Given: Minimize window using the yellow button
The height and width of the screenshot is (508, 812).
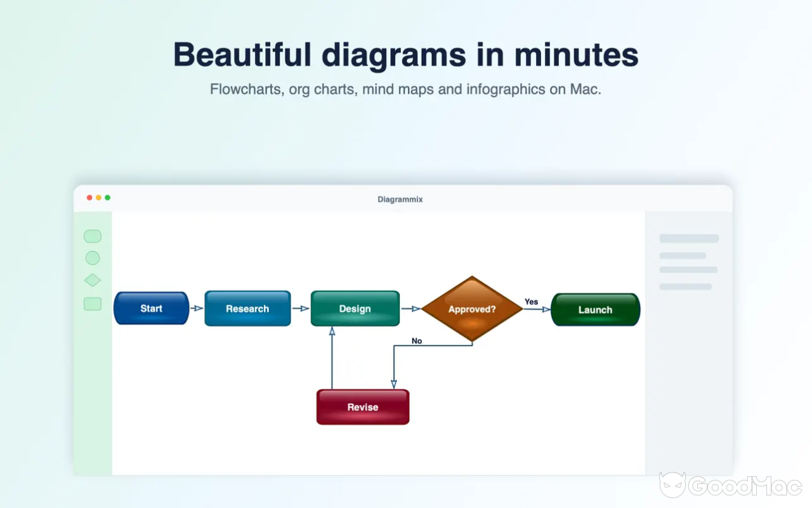Looking at the screenshot, I should pyautogui.click(x=98, y=198).
